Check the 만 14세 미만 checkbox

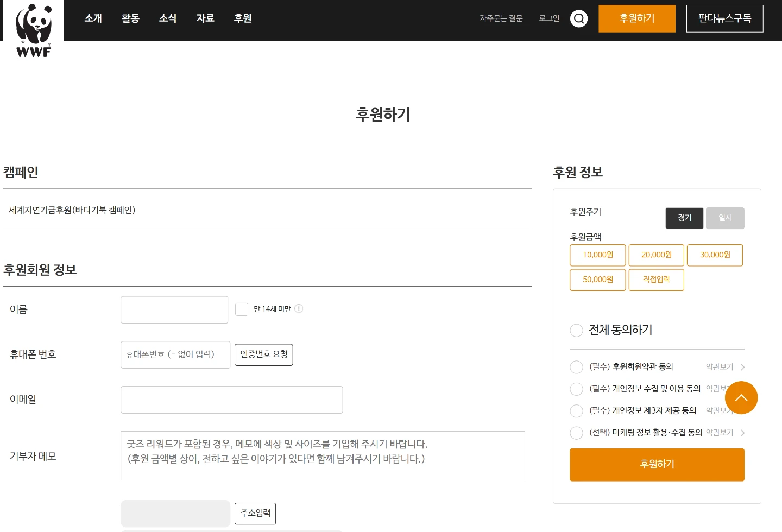coord(242,309)
